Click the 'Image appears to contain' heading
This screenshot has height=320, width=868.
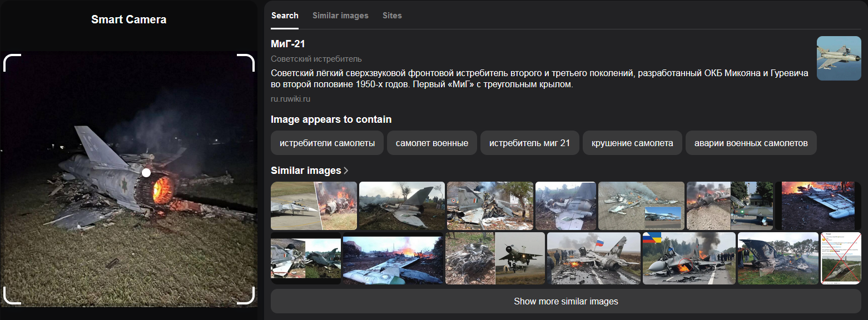pyautogui.click(x=331, y=119)
